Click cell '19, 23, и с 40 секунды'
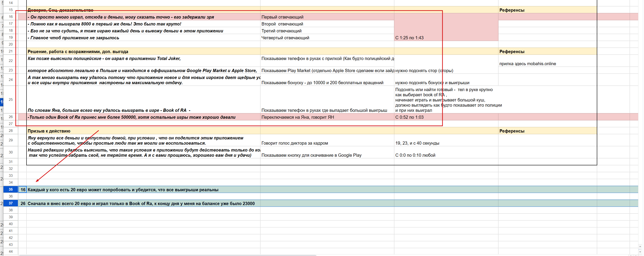The width and height of the screenshot is (644, 256). pyautogui.click(x=446, y=140)
